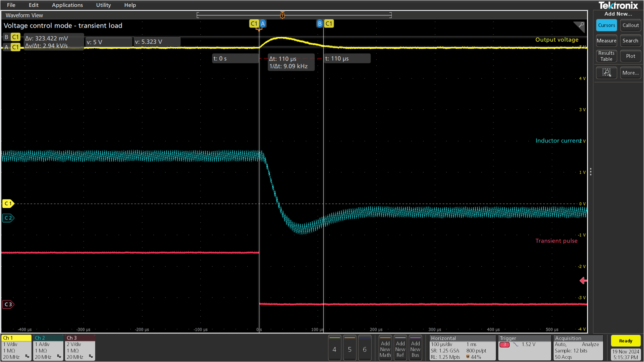644x362 pixels.
Task: Click the three-dot panel divider handle
Action: (591, 172)
